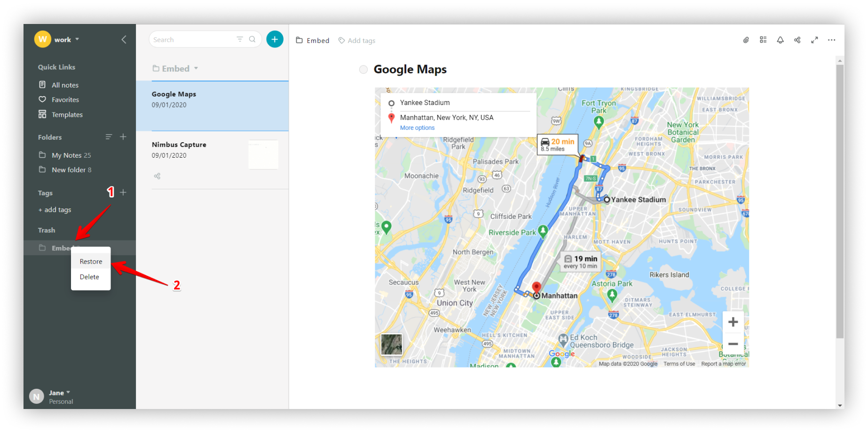Screen dimensions: 868x433
Task: Click the N user avatar
Action: (x=37, y=397)
